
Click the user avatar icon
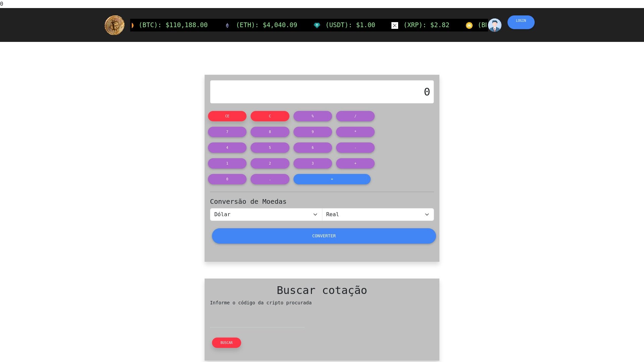[x=495, y=25]
